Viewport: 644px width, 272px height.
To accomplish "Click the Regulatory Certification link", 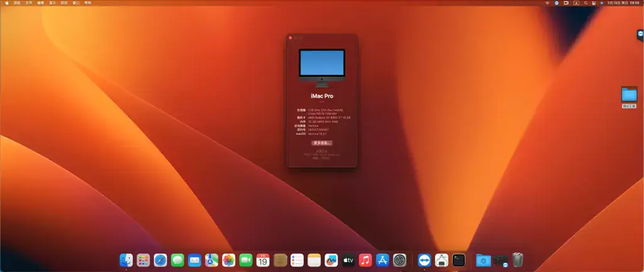I will coord(321,151).
